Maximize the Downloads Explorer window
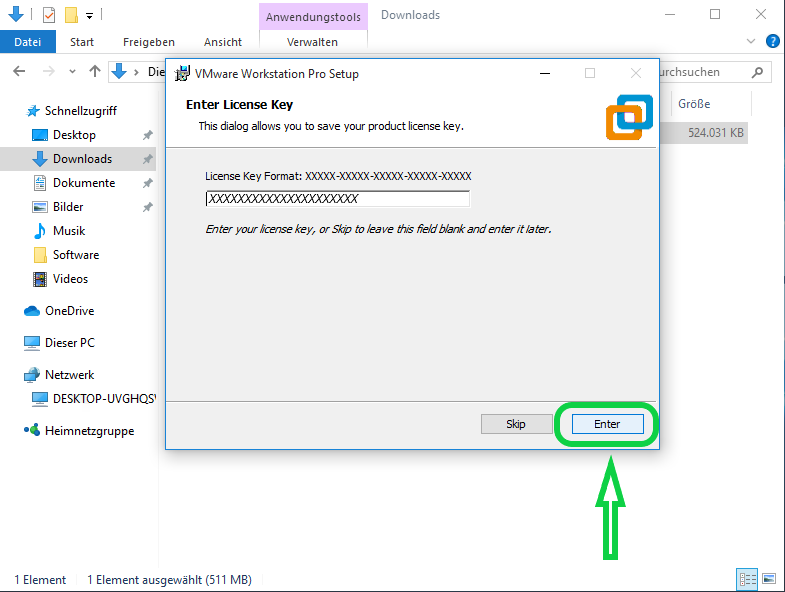This screenshot has height=592, width=785. (715, 15)
